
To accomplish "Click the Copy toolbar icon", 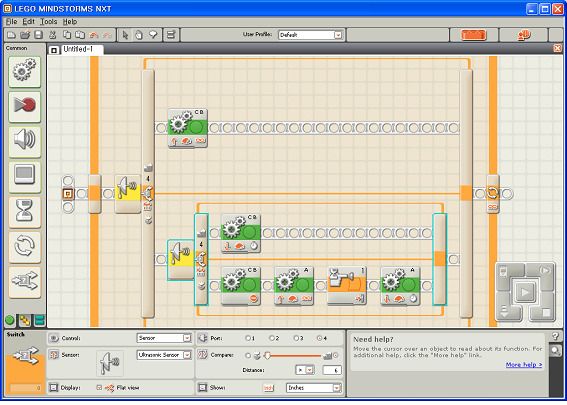I will coord(67,35).
